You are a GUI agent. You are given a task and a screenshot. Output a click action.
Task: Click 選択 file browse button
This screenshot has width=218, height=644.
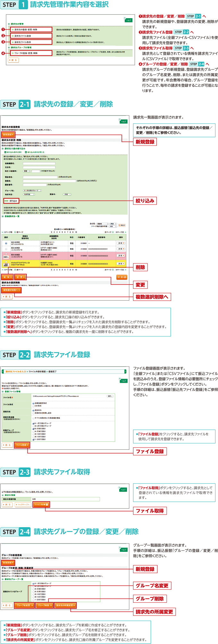coord(110,396)
